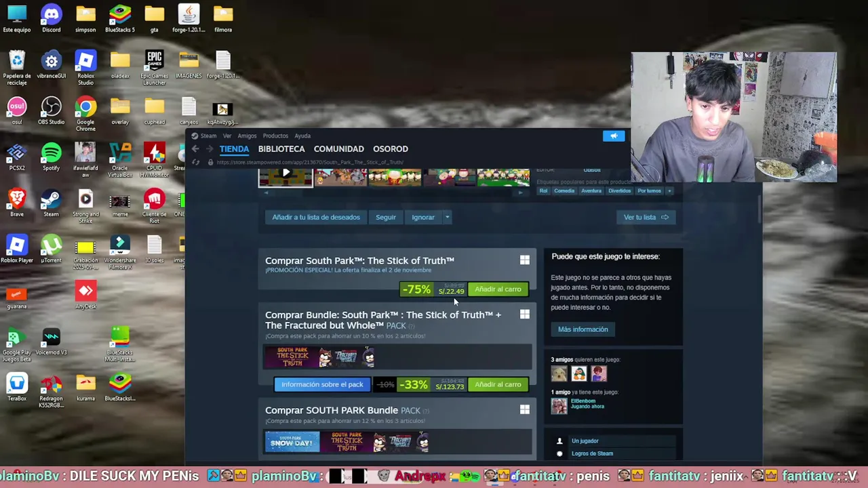This screenshot has height=488, width=868.
Task: Select the Aventura tag
Action: (x=591, y=191)
